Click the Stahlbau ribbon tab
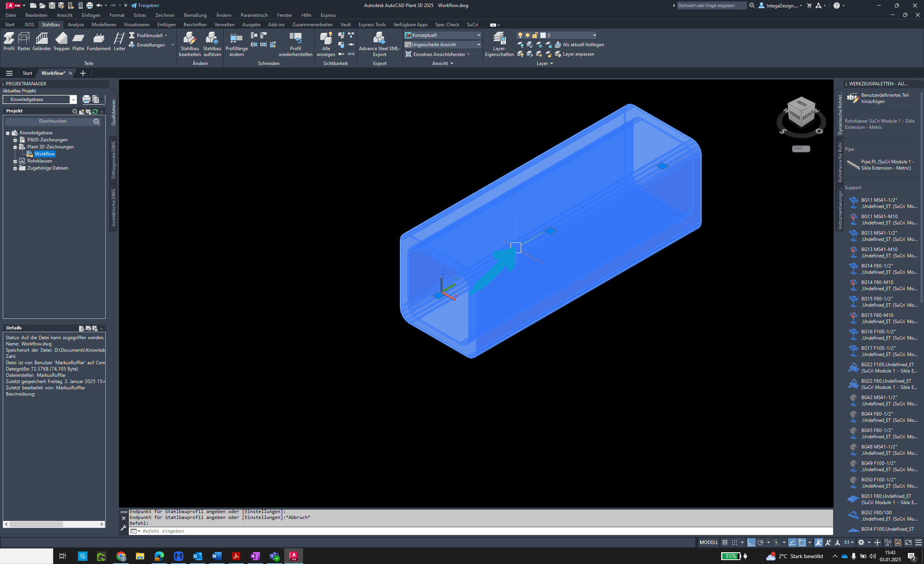The image size is (924, 564). point(51,24)
